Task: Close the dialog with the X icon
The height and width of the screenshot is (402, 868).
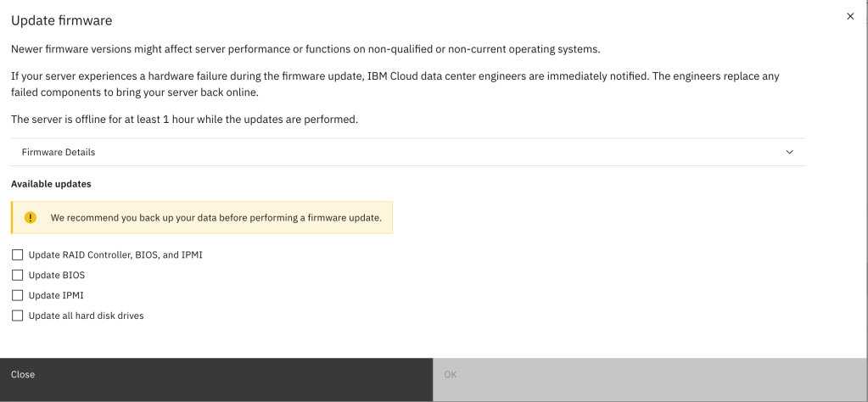Action: click(850, 17)
